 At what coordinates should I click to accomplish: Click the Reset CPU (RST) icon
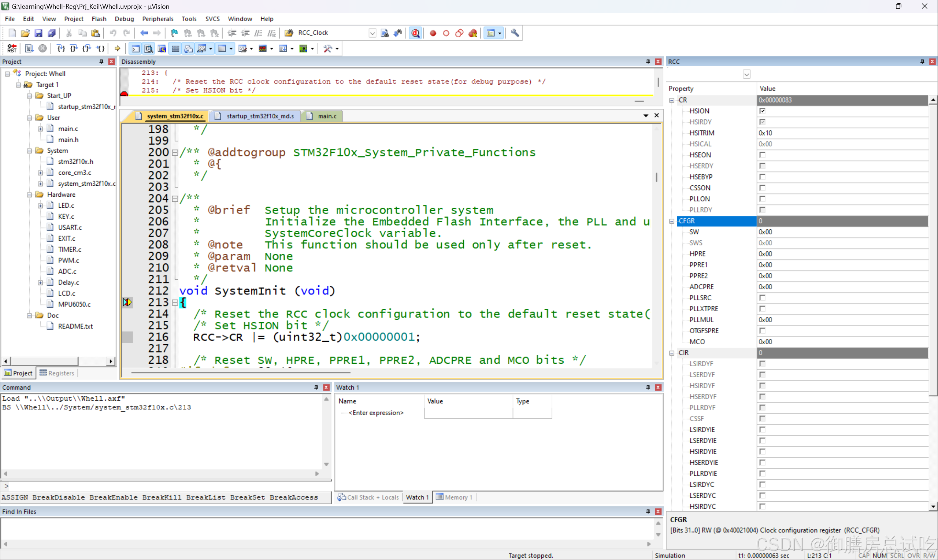[x=12, y=48]
